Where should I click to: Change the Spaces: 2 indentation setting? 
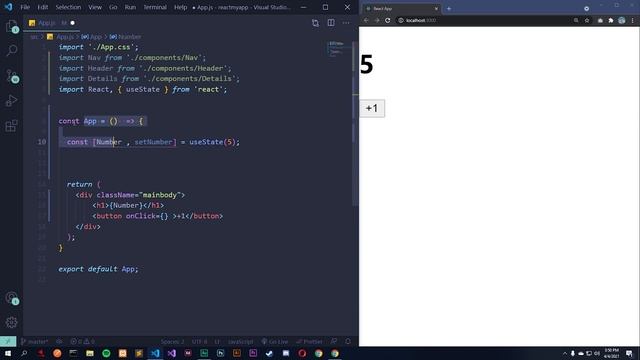[x=172, y=341]
